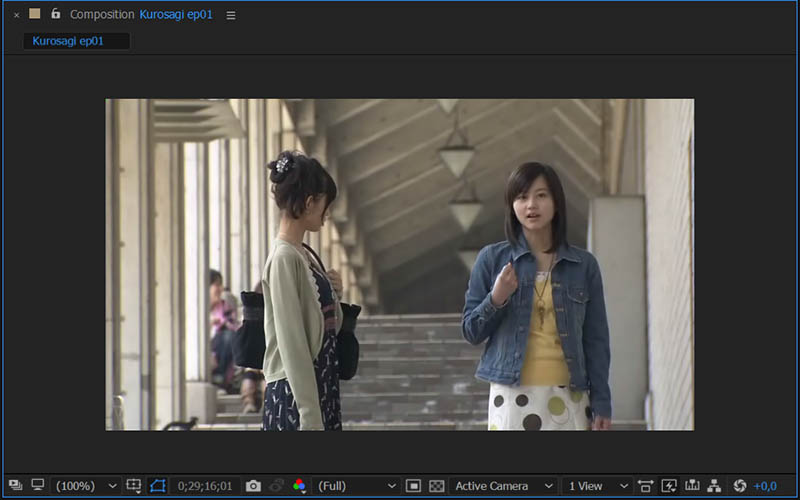
Task: Click the current time 0;29;16;01
Action: (x=205, y=486)
